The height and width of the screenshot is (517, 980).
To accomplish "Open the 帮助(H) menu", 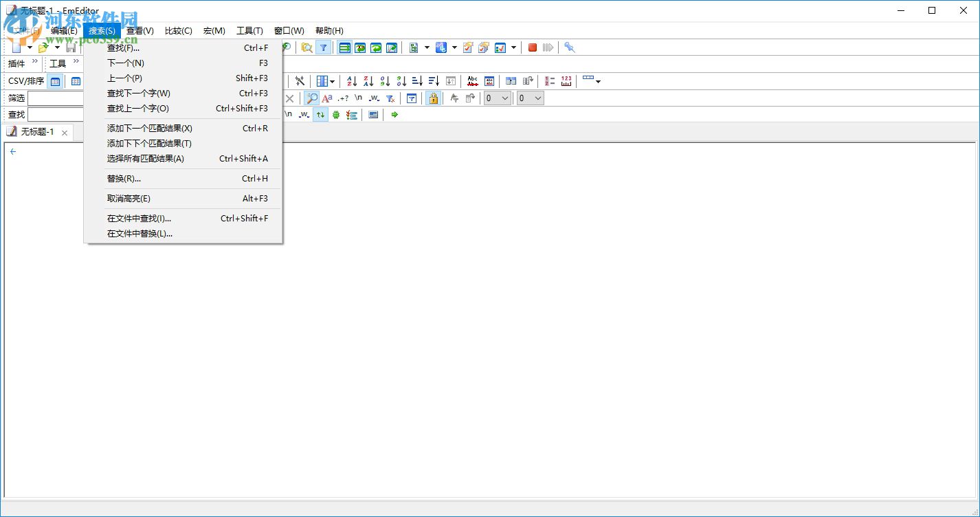I will click(329, 31).
